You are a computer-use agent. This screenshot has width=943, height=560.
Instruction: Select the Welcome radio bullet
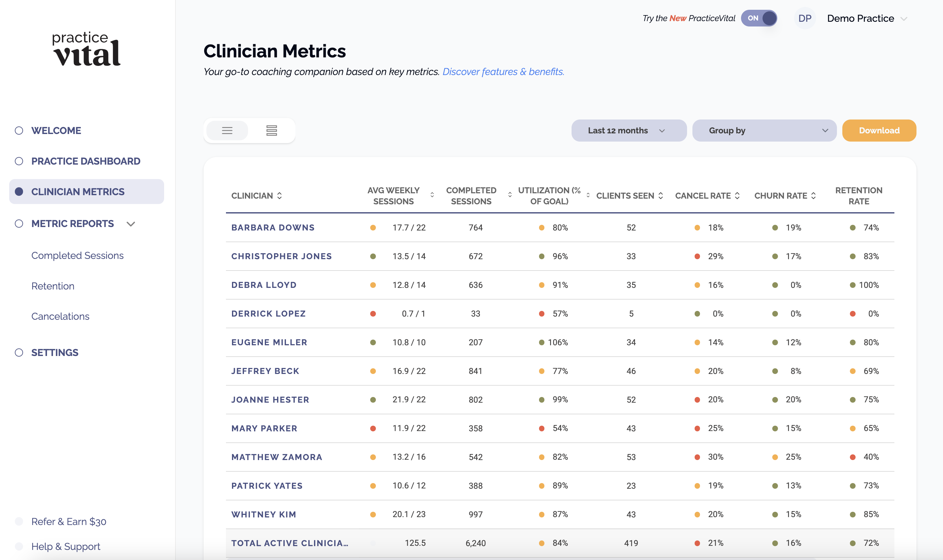point(19,131)
